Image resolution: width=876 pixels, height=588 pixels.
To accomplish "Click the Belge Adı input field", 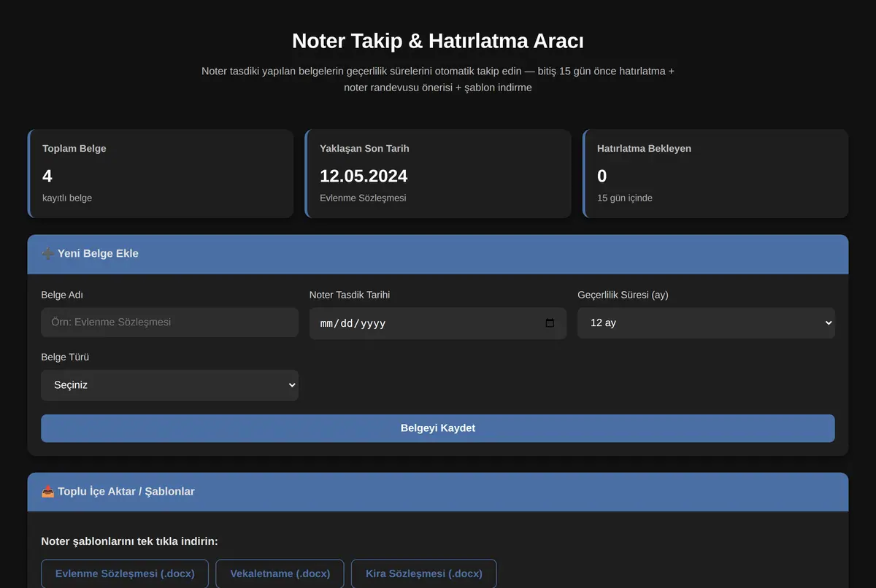I will 169,322.
